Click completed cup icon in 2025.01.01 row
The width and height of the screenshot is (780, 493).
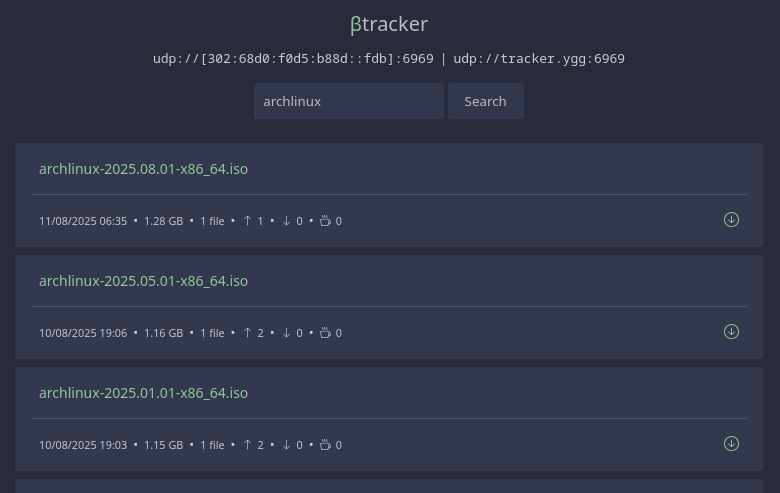[x=325, y=444]
